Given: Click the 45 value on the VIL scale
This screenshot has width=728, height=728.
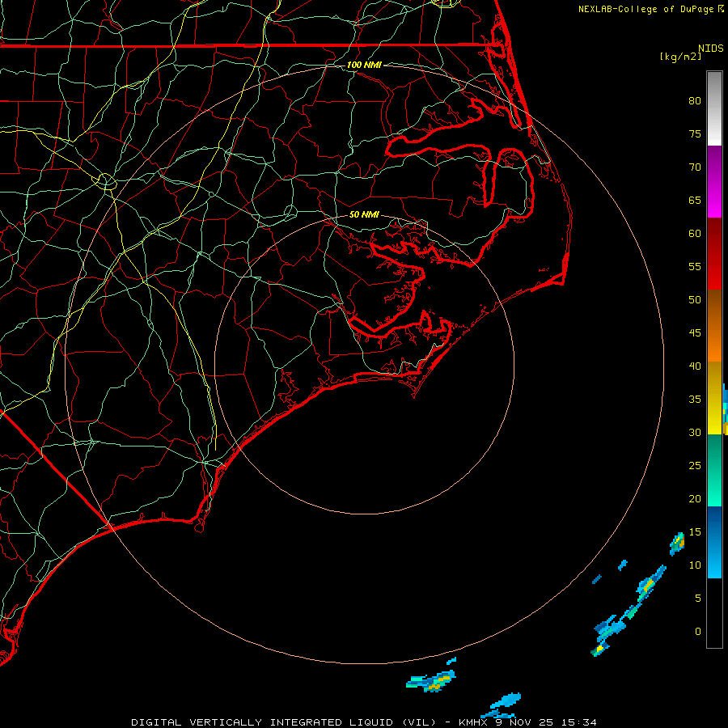Looking at the screenshot, I should coord(695,333).
